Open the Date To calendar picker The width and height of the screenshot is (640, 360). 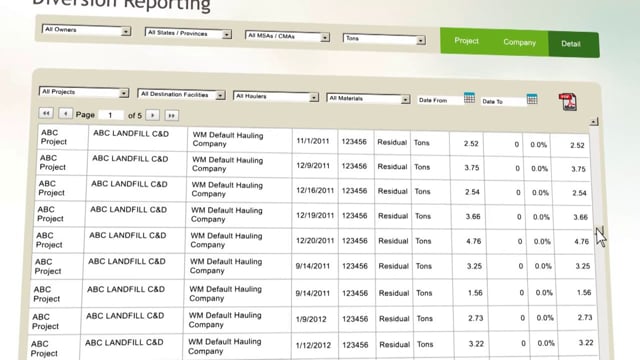click(532, 99)
